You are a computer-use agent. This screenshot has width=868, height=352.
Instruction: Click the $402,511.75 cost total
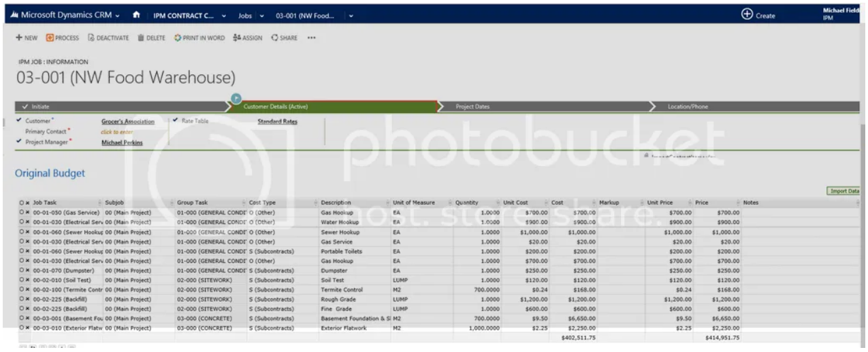pos(577,336)
